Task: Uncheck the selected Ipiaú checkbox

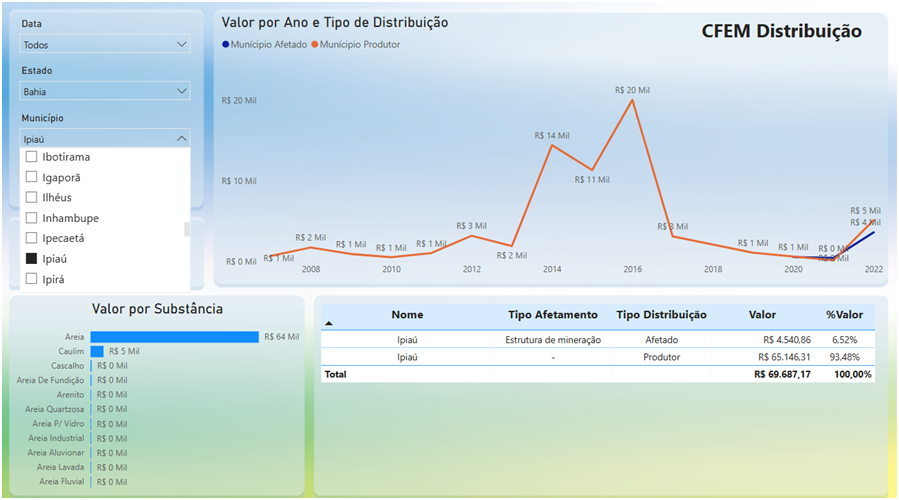Action: 32,259
